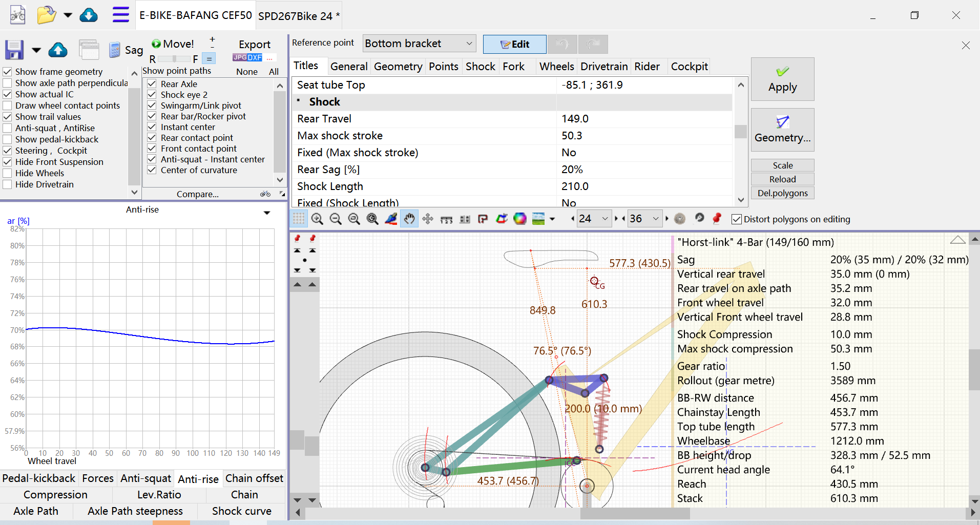Click the red pushpin tool
Screen dimensions: 980x525
[x=717, y=218]
